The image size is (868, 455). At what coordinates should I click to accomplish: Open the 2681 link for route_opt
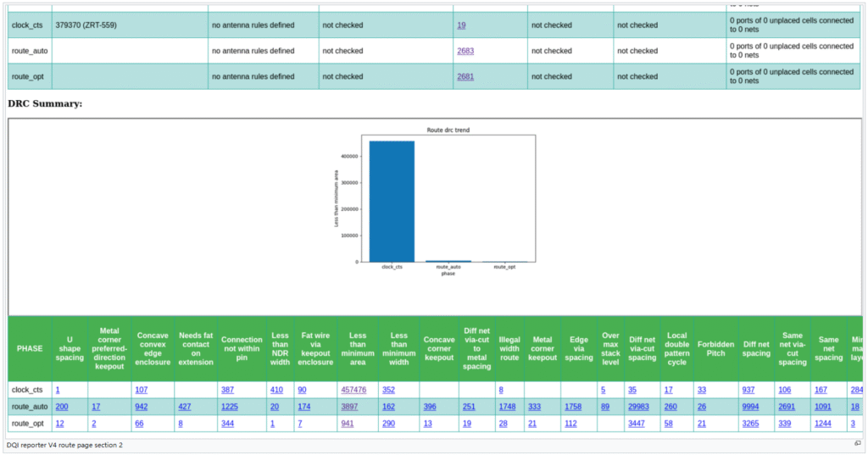pyautogui.click(x=465, y=76)
